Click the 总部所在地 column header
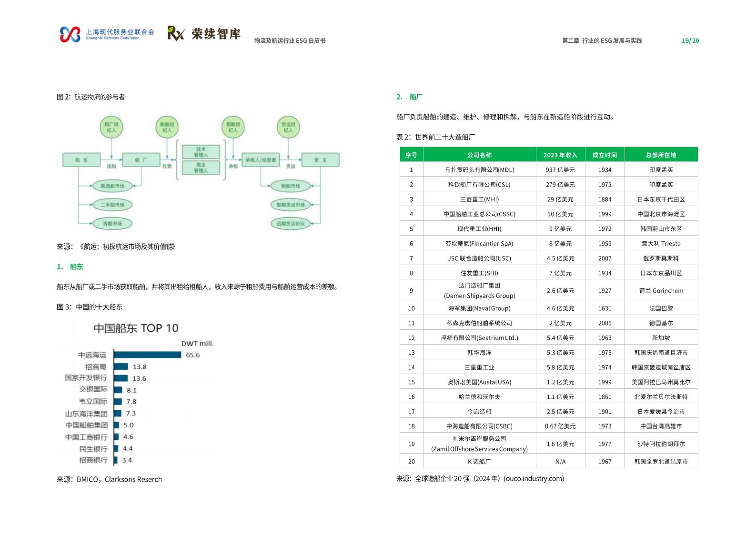 [661, 155]
